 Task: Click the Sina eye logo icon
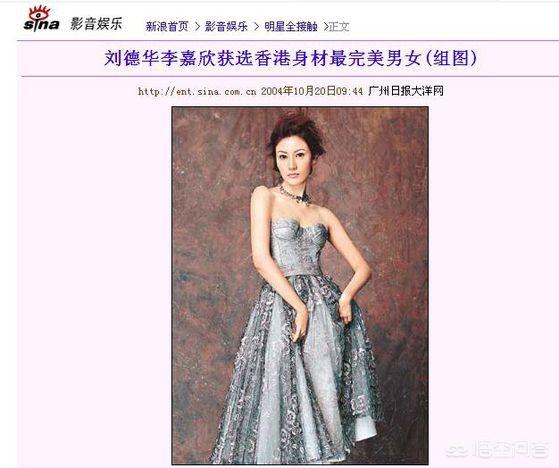click(39, 13)
